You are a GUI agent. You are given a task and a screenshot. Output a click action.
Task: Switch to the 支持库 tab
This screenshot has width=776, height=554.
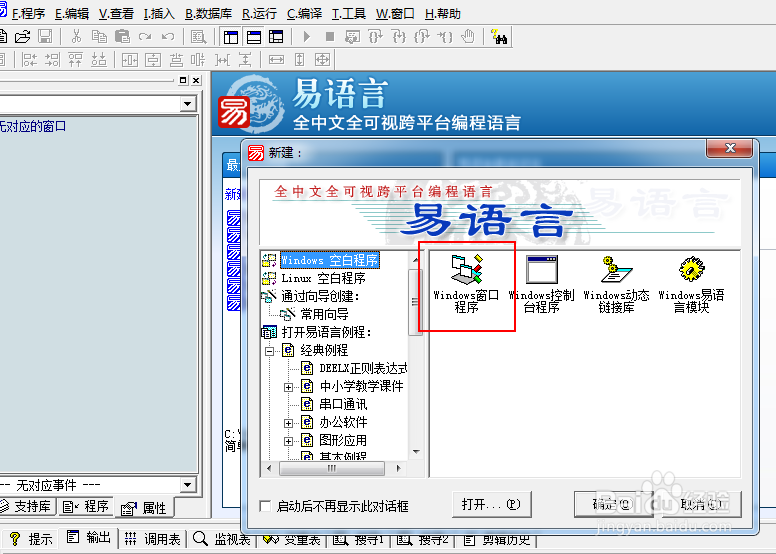pos(27,506)
